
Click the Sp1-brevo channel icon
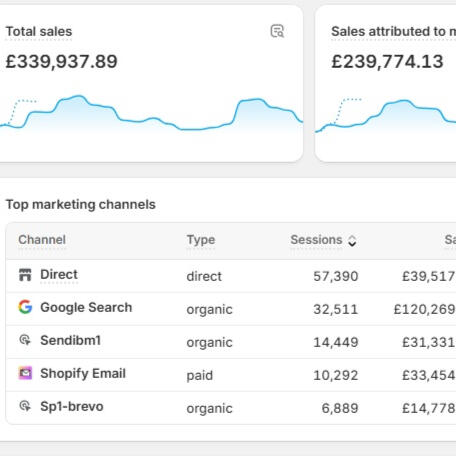[x=25, y=406]
